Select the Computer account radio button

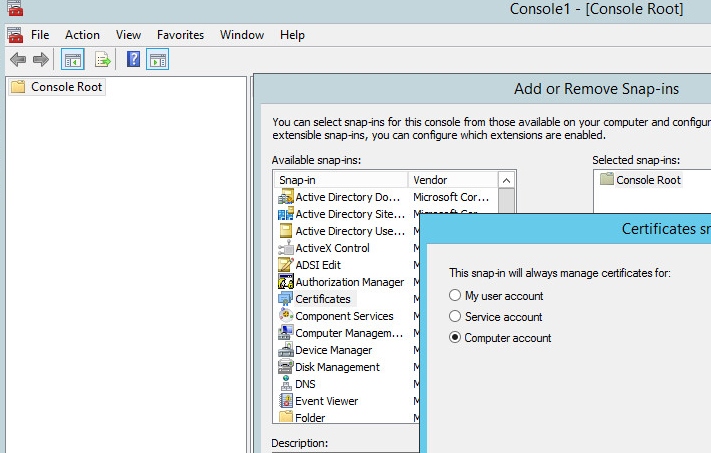click(x=455, y=337)
